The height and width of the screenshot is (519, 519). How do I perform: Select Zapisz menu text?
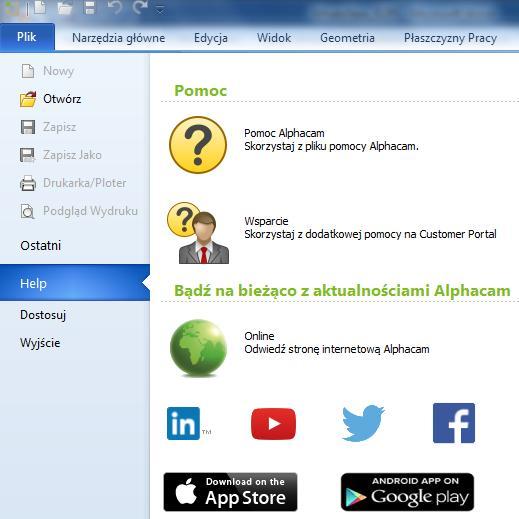(60, 127)
